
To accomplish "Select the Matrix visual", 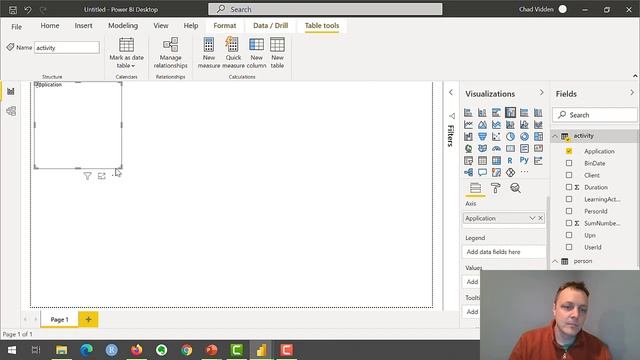I will 496,160.
